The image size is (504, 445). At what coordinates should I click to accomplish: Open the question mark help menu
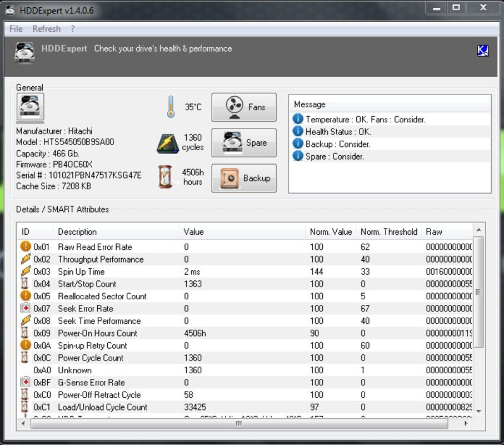click(73, 28)
